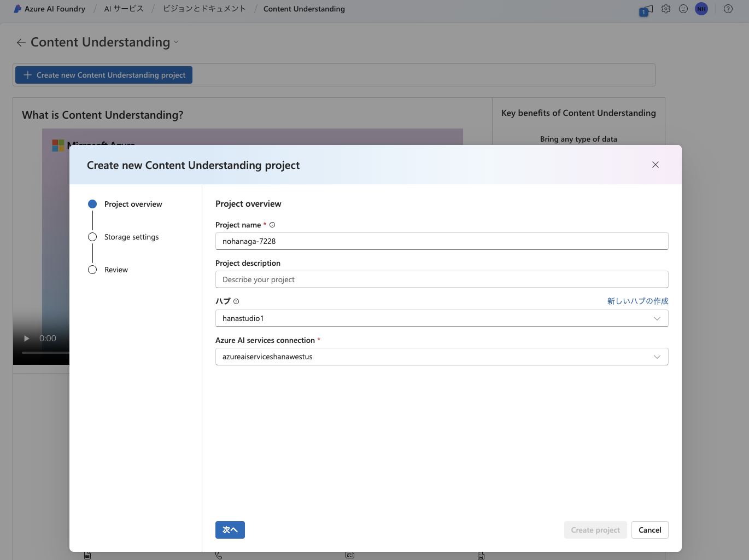Screen dimensions: 749x560
Task: Expand the Content Understanding title chevron
Action: (175, 43)
